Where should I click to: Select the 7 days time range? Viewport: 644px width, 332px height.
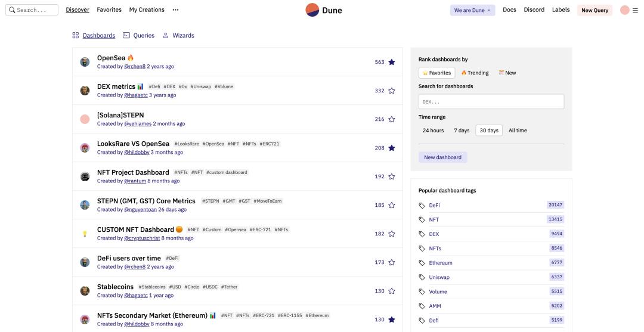click(462, 131)
